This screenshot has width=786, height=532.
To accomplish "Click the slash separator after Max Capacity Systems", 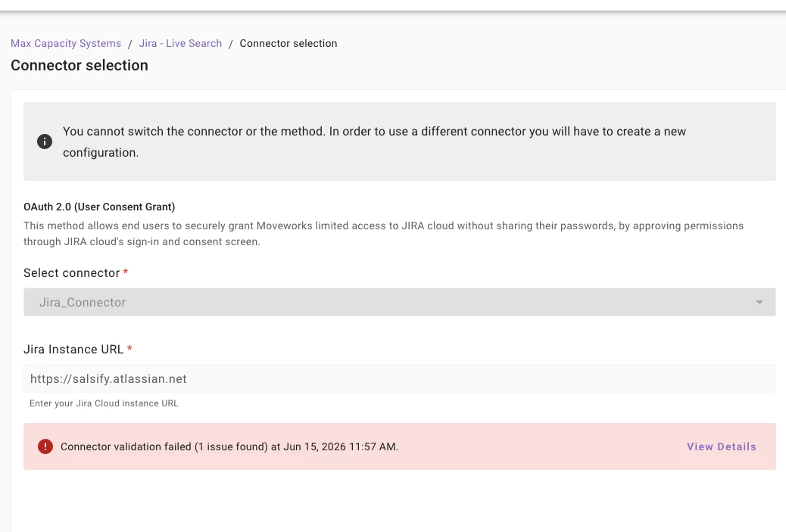I will pyautogui.click(x=129, y=44).
